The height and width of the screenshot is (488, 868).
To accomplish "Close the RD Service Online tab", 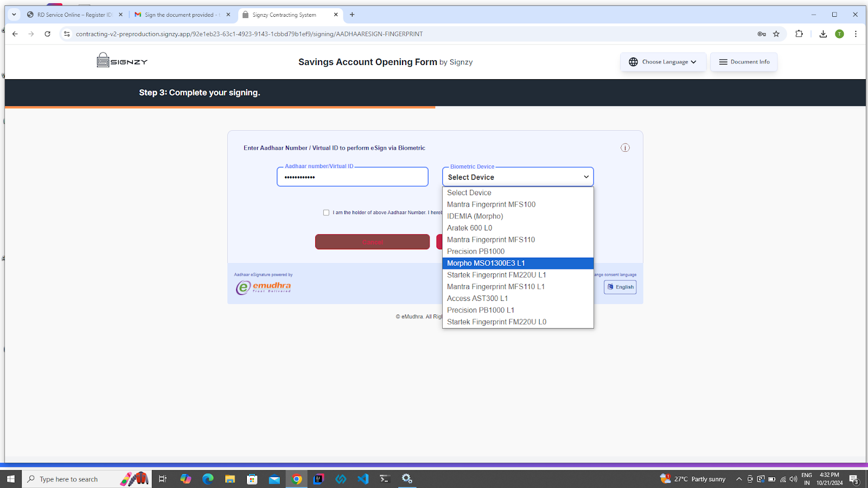I will tap(120, 15).
